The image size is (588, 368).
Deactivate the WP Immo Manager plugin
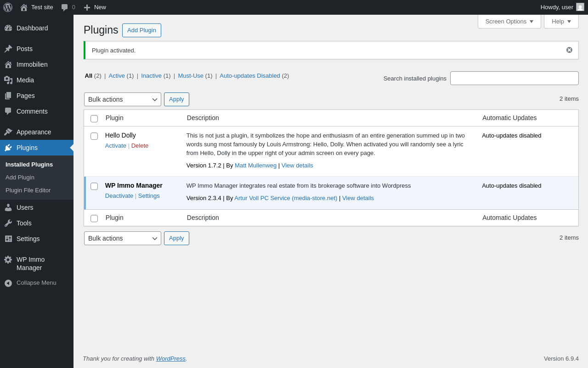point(119,196)
